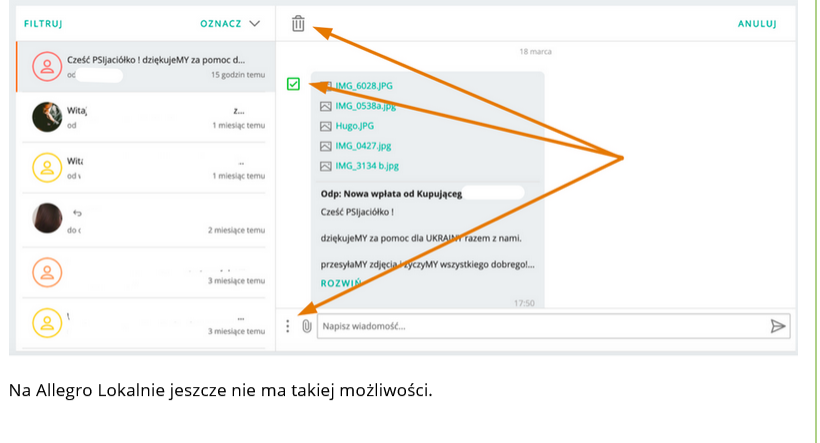Click the paperclip attachment icon
This screenshot has width=820, height=443.
pyautogui.click(x=307, y=326)
